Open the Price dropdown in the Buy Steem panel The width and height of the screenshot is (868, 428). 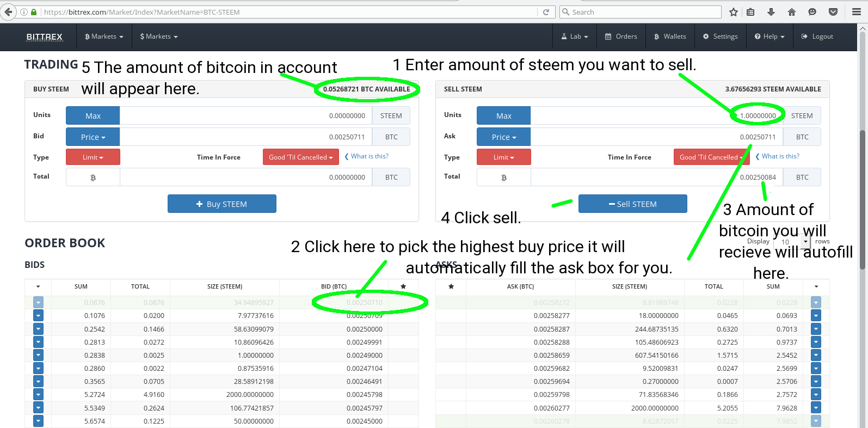tap(93, 137)
